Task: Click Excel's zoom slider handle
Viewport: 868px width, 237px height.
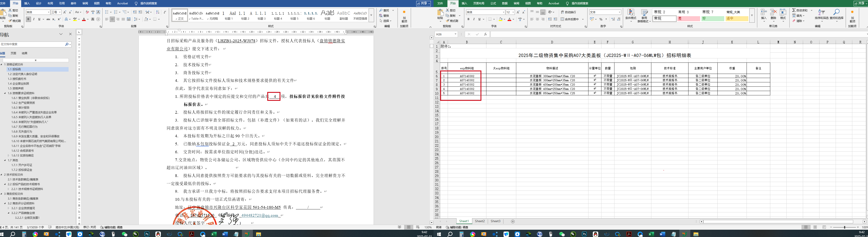Action: [x=845, y=227]
